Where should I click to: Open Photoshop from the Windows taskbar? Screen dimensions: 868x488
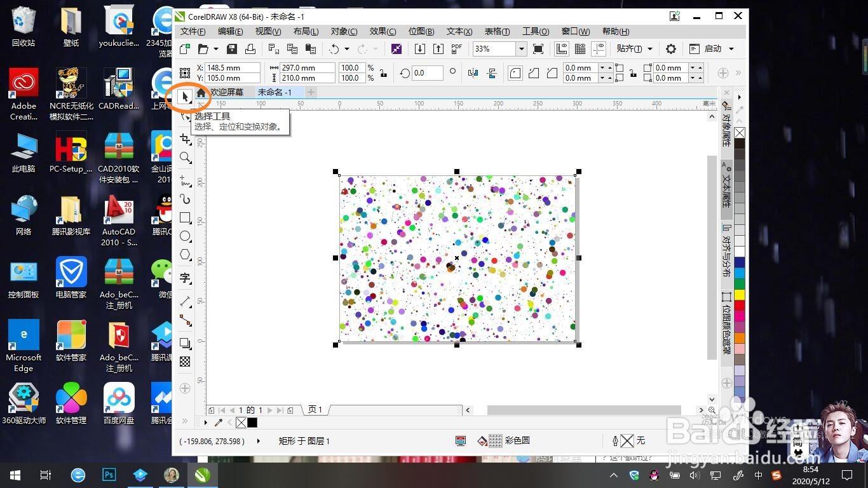pyautogui.click(x=109, y=475)
